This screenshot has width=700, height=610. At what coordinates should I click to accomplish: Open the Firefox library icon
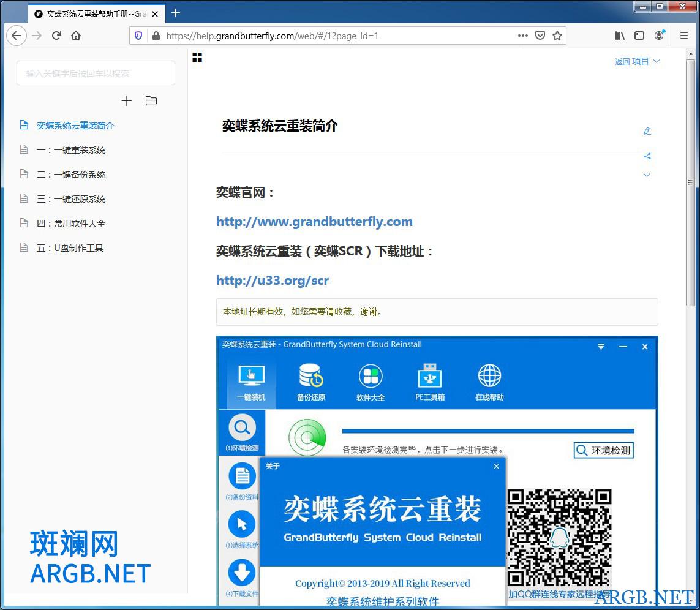click(x=620, y=36)
